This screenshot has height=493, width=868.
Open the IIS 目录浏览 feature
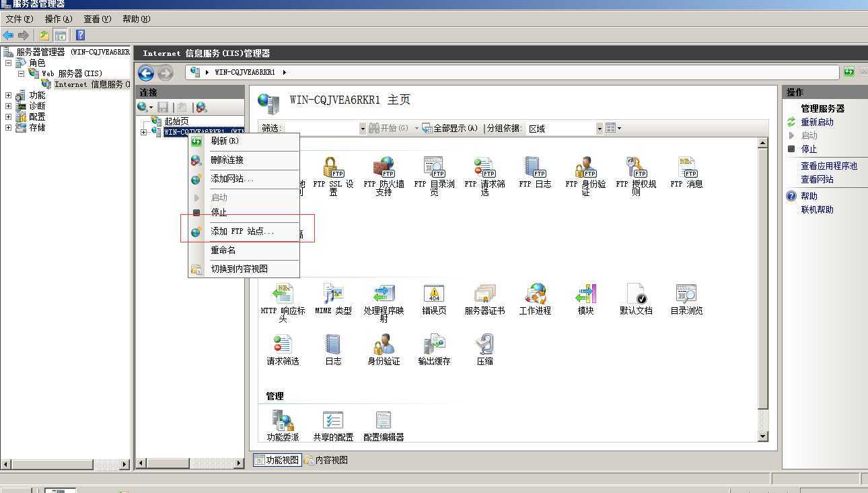[686, 298]
